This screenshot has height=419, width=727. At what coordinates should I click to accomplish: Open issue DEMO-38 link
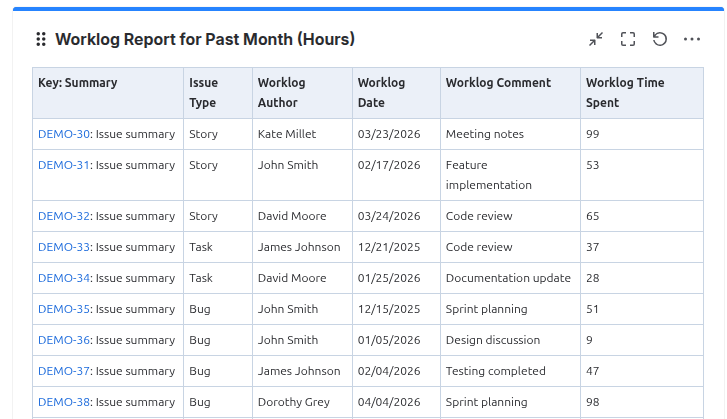(x=64, y=402)
